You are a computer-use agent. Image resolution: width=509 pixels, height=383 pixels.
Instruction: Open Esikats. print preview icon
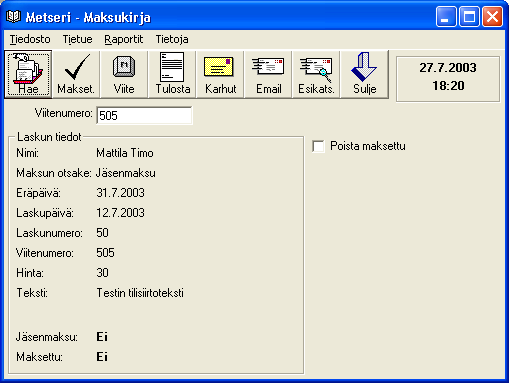click(x=316, y=74)
